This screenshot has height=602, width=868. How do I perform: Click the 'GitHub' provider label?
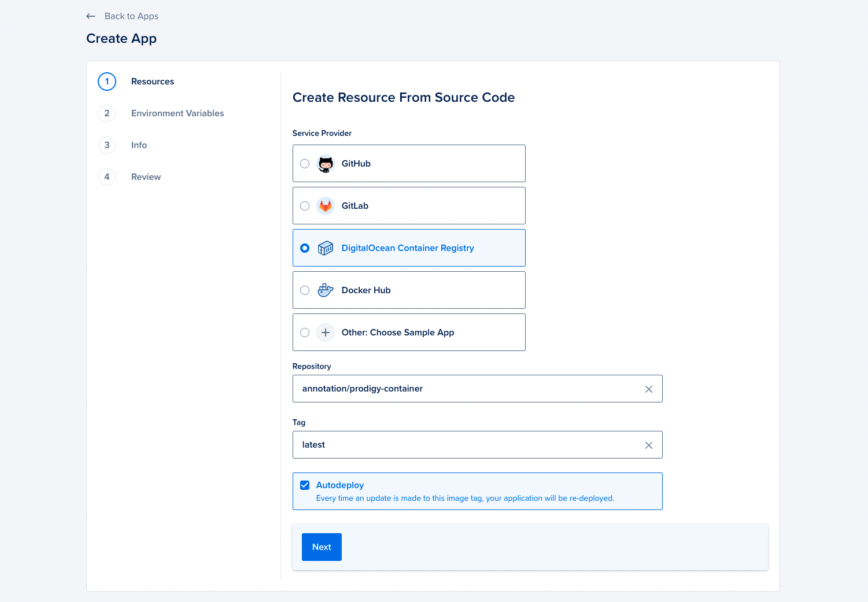356,164
